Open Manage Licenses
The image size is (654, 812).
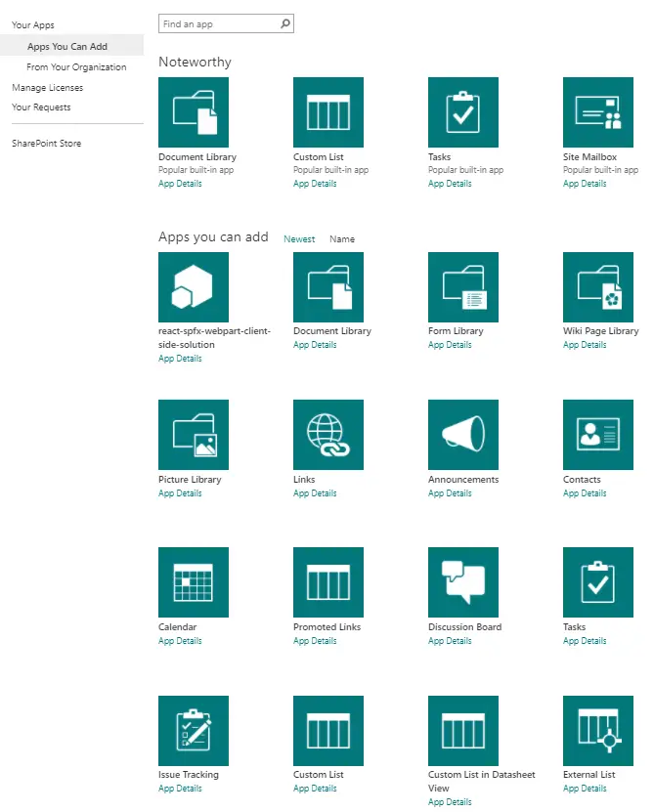[47, 88]
